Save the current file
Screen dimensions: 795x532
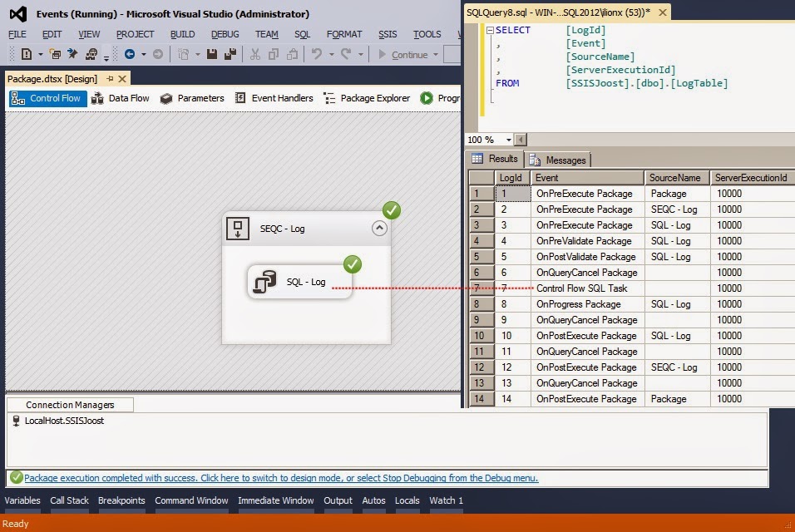coord(212,54)
